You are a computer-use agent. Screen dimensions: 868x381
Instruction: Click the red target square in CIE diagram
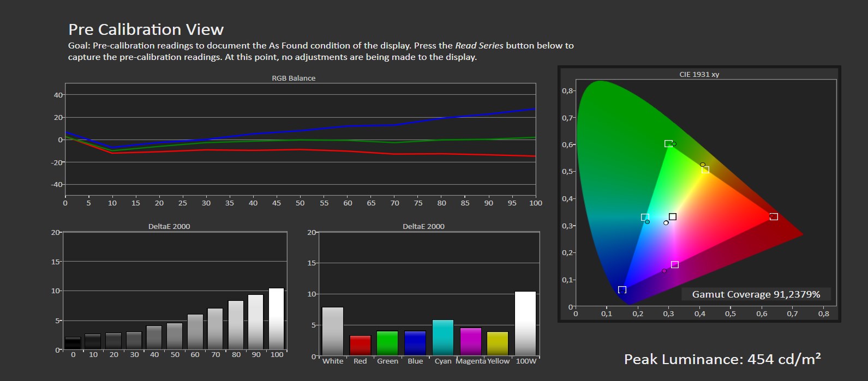coord(773,217)
